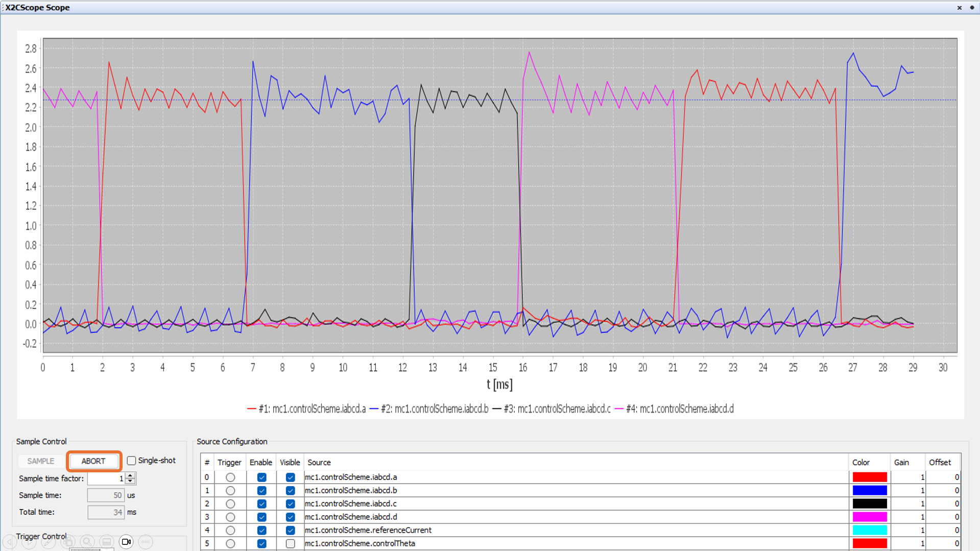The width and height of the screenshot is (980, 551).
Task: Select trigger radio for controlTheta row
Action: [x=230, y=544]
